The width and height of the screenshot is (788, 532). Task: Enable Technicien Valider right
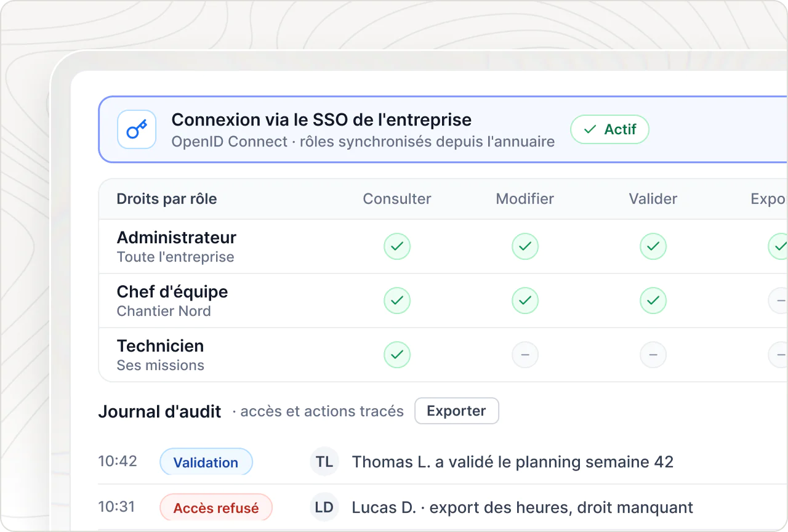653,355
